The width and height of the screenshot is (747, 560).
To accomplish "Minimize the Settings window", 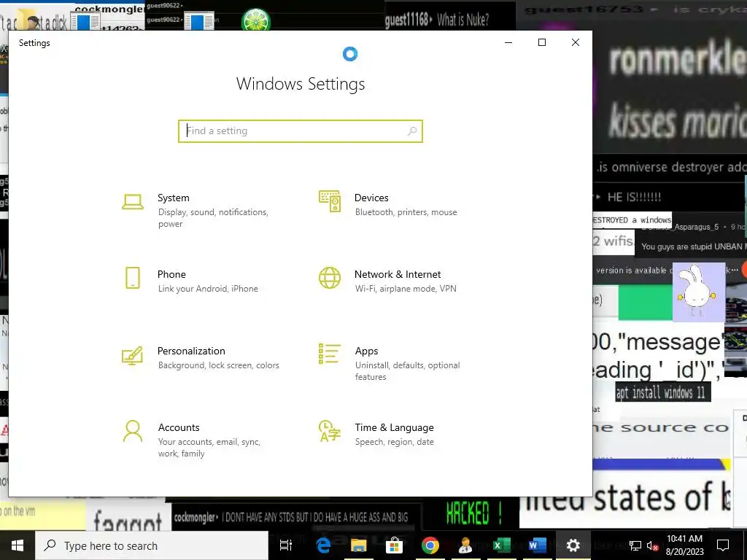I will click(508, 42).
